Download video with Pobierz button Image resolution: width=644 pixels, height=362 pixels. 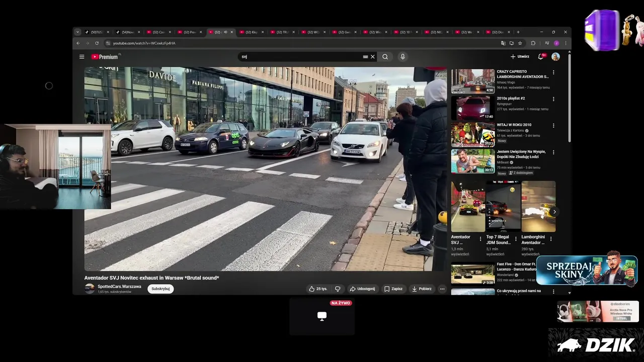pyautogui.click(x=422, y=289)
